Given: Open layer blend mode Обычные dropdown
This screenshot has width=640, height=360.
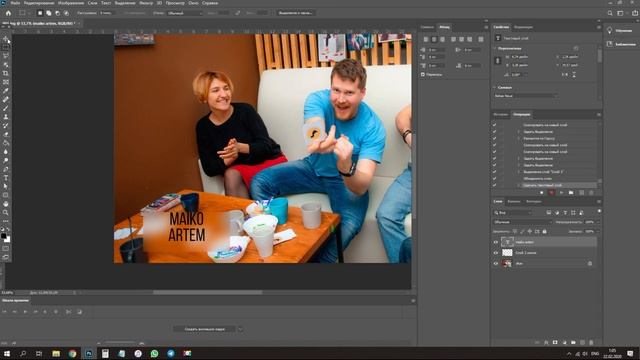Looking at the screenshot, I should (x=522, y=222).
